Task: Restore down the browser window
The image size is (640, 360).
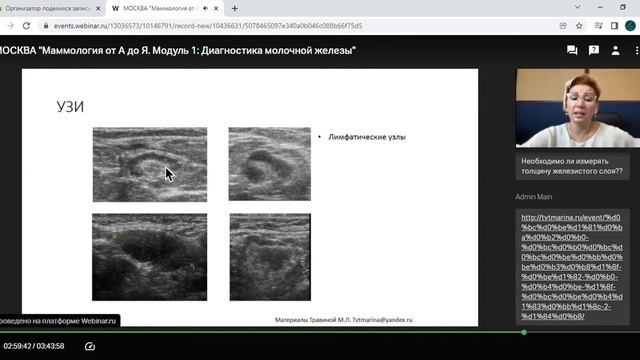Action: (x=622, y=7)
